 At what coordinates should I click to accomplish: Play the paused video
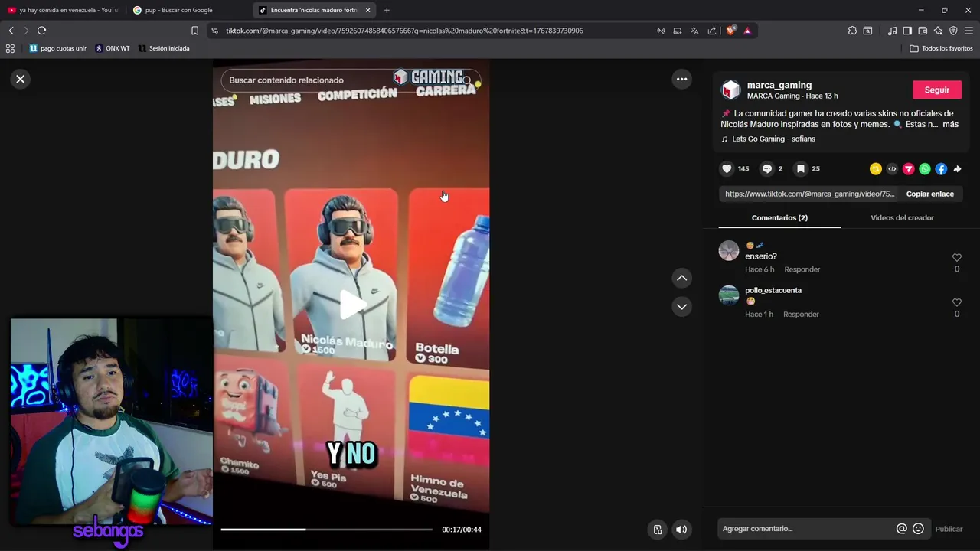coord(351,304)
